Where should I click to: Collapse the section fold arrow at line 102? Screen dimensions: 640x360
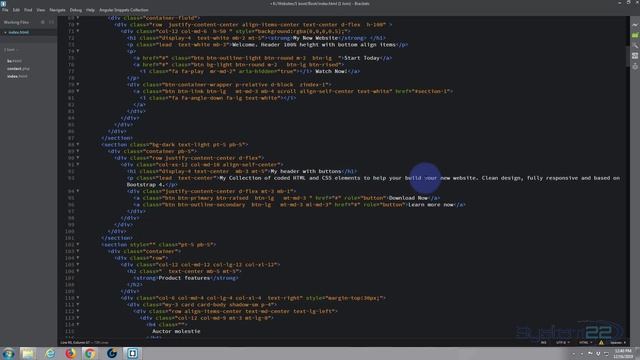pyautogui.click(x=78, y=244)
